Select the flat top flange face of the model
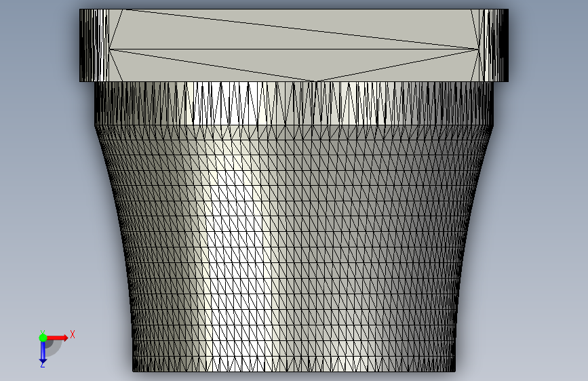Screen dimensions: 588x381 [294, 45]
